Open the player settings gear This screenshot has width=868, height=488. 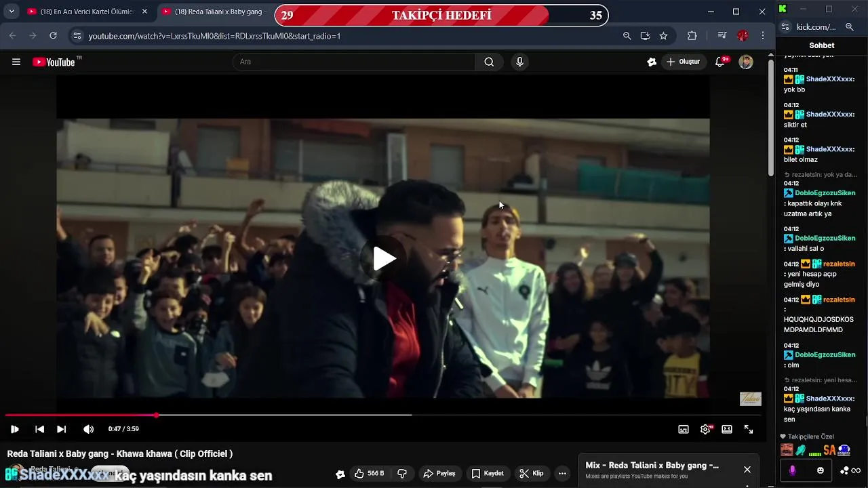point(706,429)
